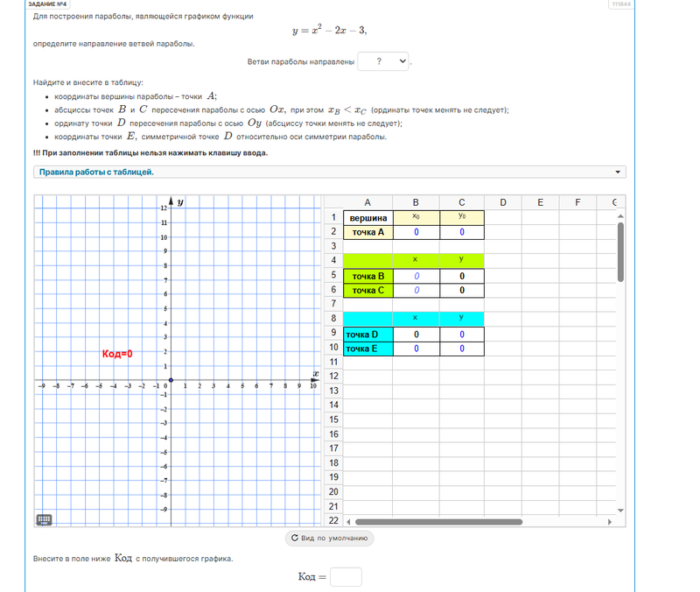The height and width of the screenshot is (592, 700).
Task: Open the parabola branches direction dropdown
Action: click(x=384, y=62)
